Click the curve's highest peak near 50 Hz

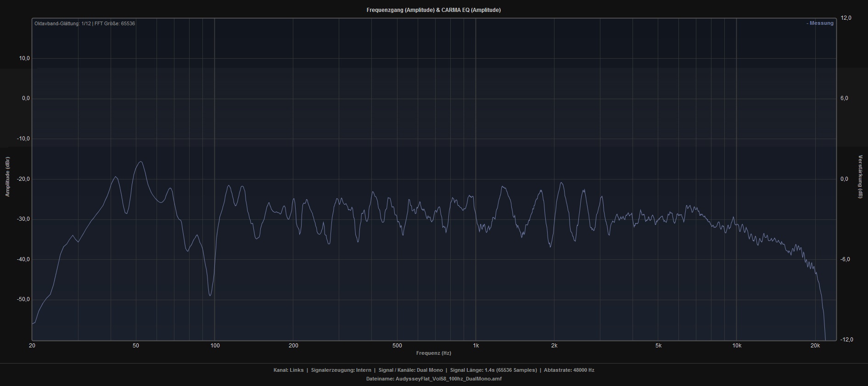(x=140, y=162)
